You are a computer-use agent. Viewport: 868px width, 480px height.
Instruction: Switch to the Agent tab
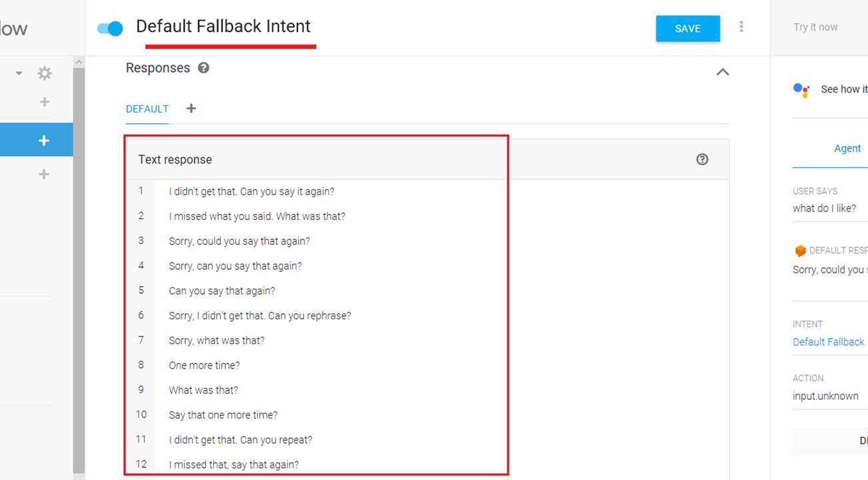847,149
